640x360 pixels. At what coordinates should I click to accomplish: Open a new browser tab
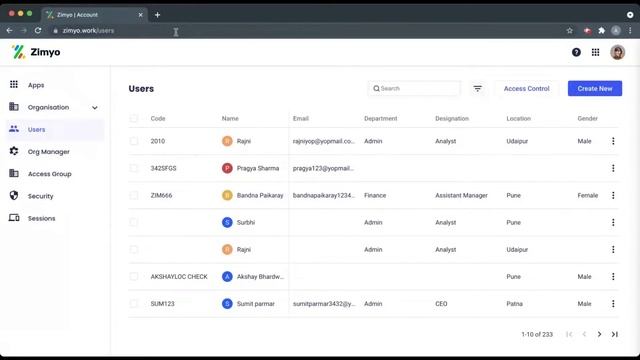click(x=158, y=15)
